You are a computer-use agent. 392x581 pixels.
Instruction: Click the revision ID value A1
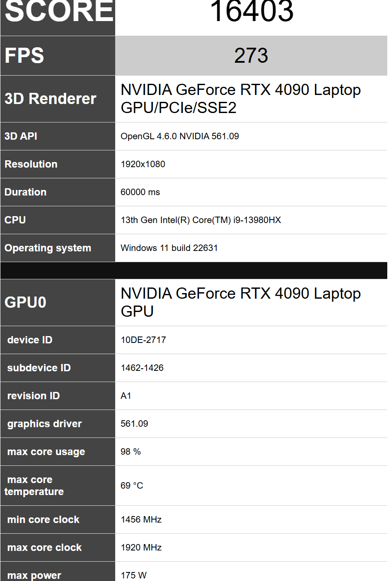coord(126,396)
